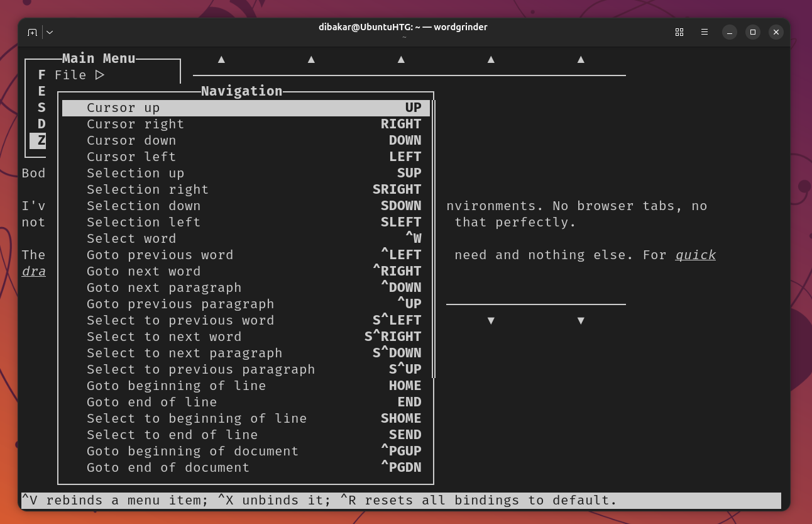Pick Goto next paragraph item
The height and width of the screenshot is (524, 812).
(x=246, y=287)
